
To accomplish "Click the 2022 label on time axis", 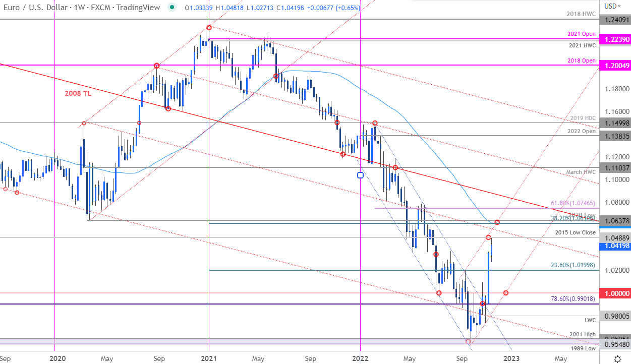I will tap(360, 358).
